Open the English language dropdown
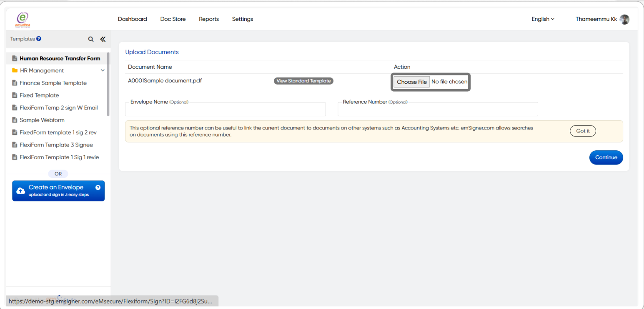The image size is (644, 309). (543, 19)
